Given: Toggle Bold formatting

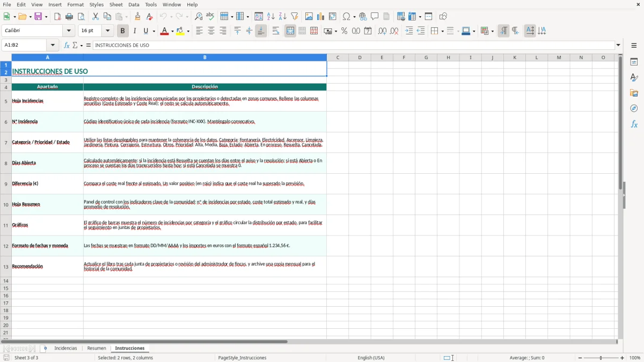Looking at the screenshot, I should point(123,31).
